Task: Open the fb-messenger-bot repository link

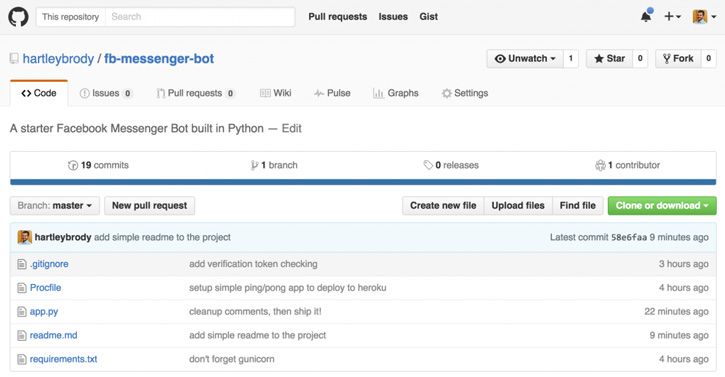Action: tap(159, 59)
